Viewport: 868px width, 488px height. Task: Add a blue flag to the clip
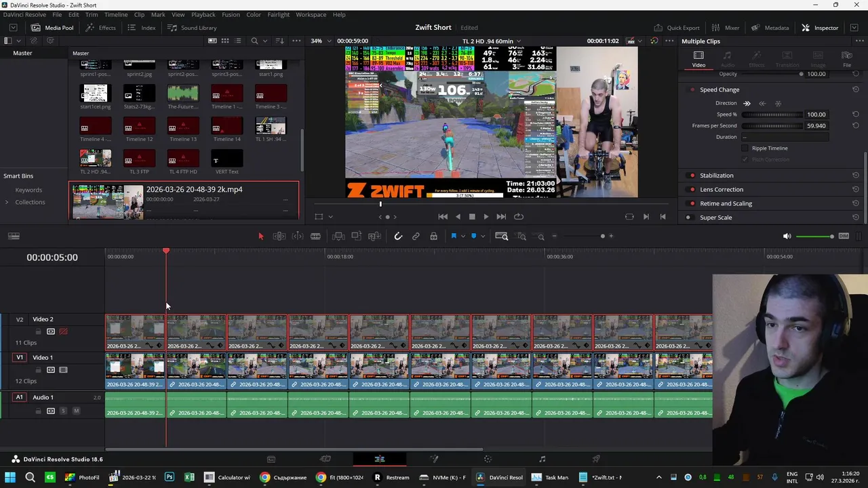point(454,236)
